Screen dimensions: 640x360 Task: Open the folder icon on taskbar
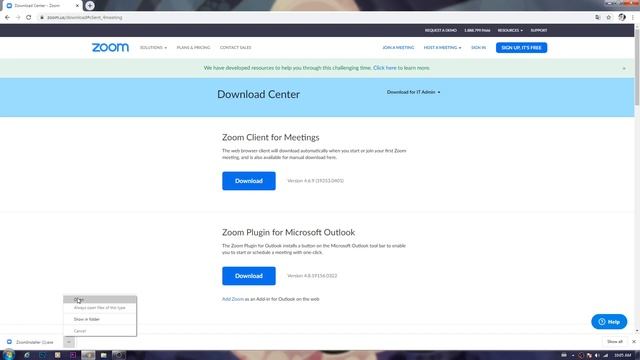point(104,355)
